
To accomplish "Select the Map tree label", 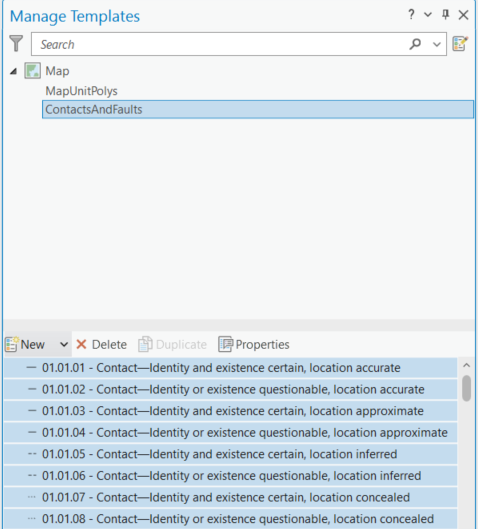I will tap(57, 71).
